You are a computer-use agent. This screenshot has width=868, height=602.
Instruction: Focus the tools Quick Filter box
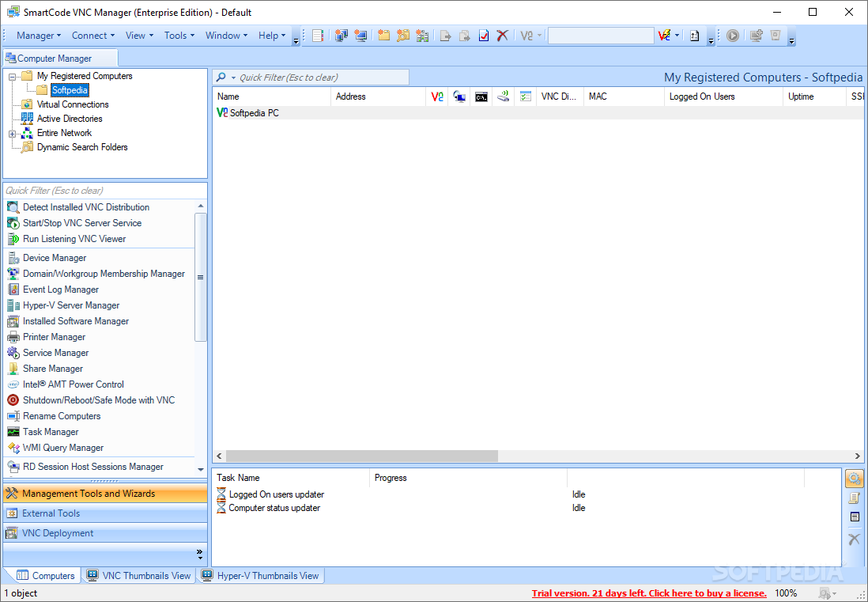pos(105,191)
